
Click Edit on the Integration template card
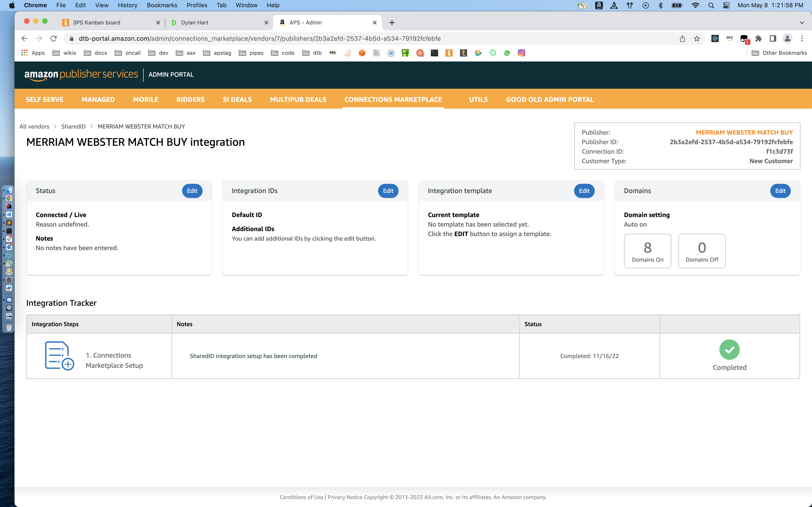coord(584,191)
